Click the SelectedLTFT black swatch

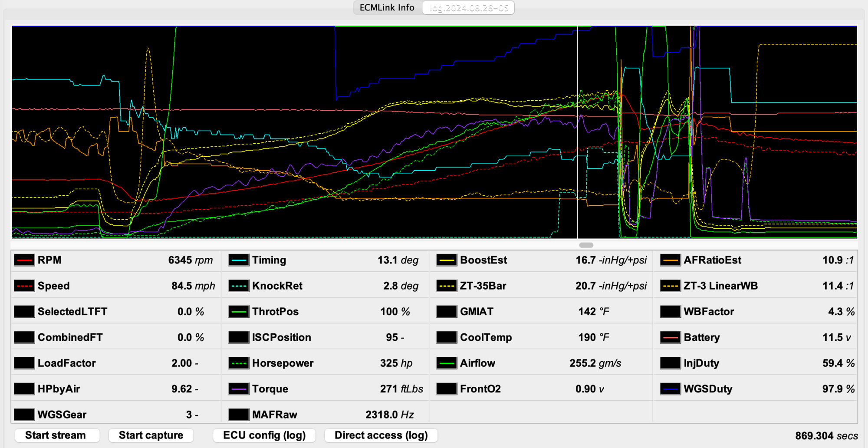(x=24, y=311)
